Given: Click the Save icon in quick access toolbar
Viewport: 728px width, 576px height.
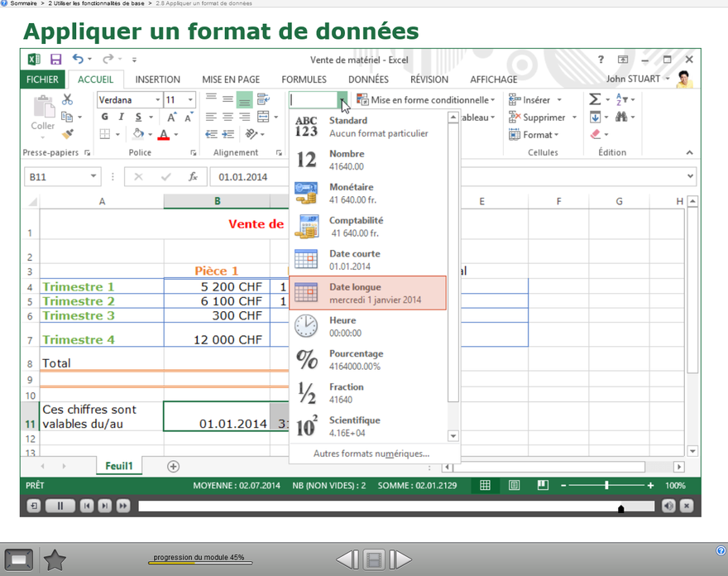Looking at the screenshot, I should [55, 60].
